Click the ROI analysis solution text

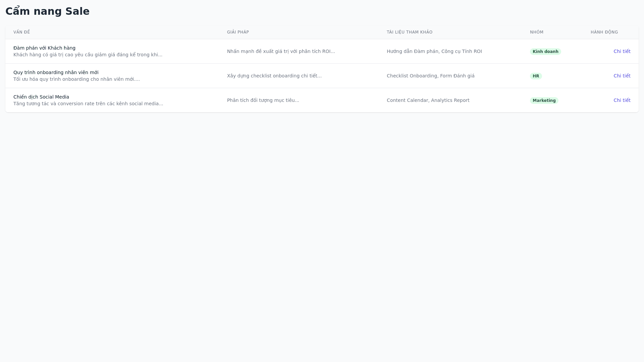pyautogui.click(x=281, y=51)
